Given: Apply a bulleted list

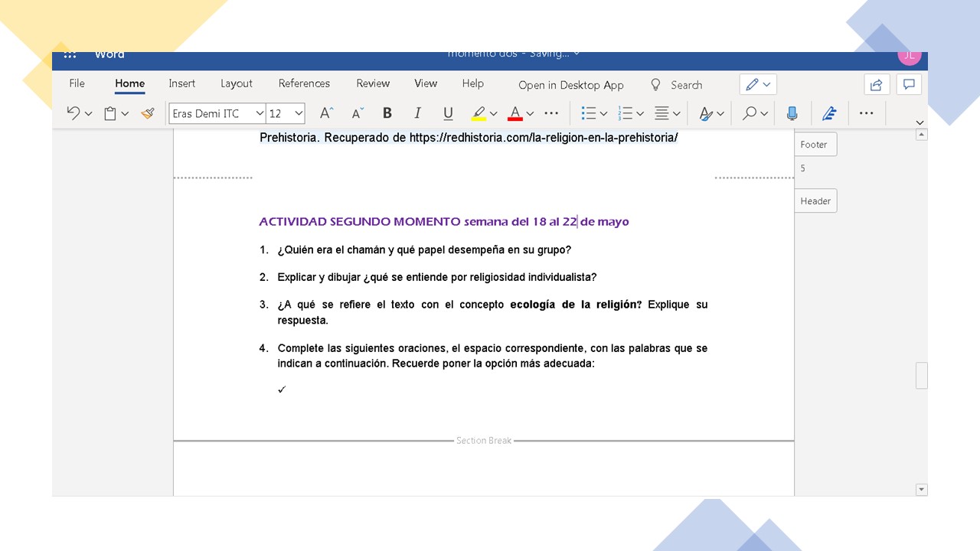Looking at the screenshot, I should click(x=589, y=113).
